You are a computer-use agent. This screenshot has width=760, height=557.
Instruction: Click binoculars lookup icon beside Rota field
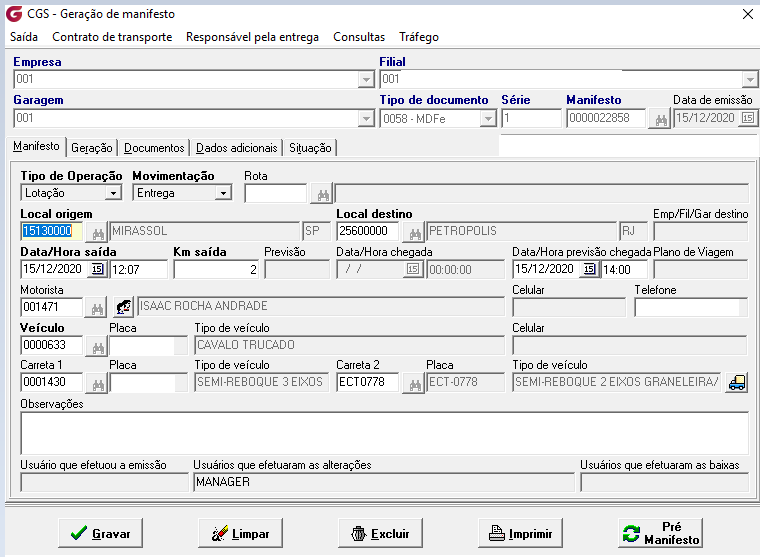click(x=322, y=194)
